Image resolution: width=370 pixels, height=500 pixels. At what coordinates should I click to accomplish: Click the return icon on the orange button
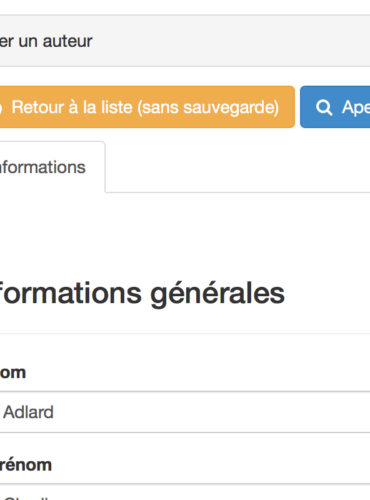tap(1, 108)
